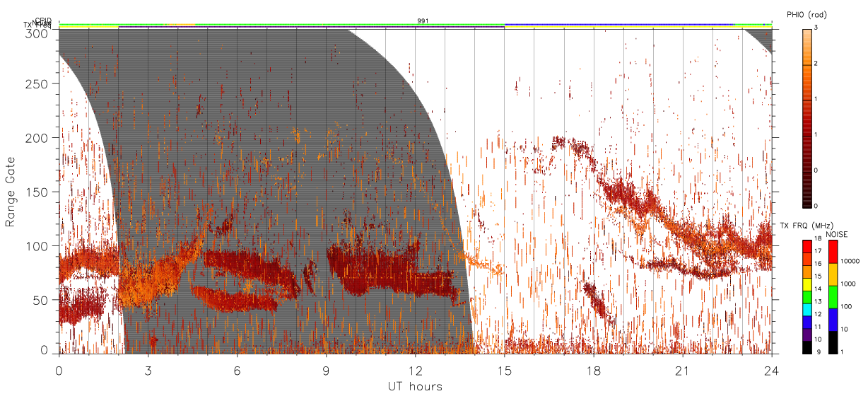Image resolution: width=868 pixels, height=401 pixels.
Task: Click the black 9-10 MHz swatch in TX FRQ legend
Action: click(x=807, y=346)
